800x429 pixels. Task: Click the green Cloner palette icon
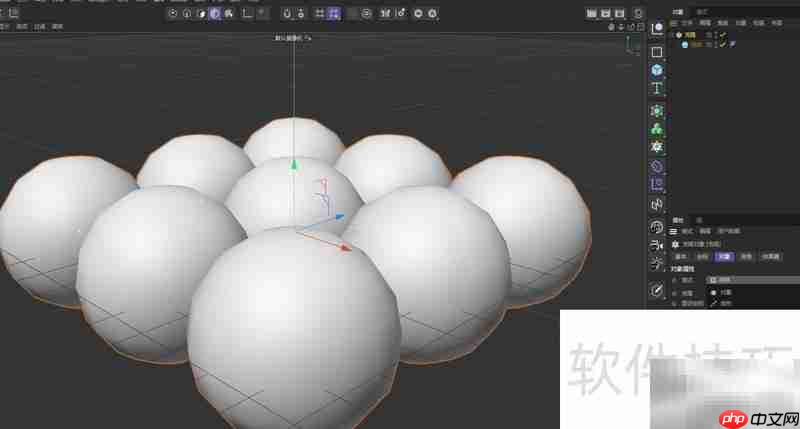pos(657,129)
